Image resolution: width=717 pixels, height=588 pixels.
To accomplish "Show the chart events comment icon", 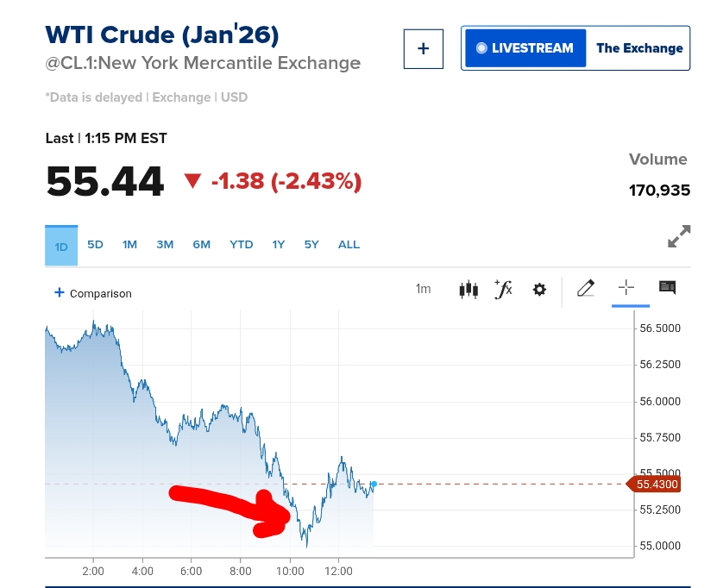I will pyautogui.click(x=667, y=288).
